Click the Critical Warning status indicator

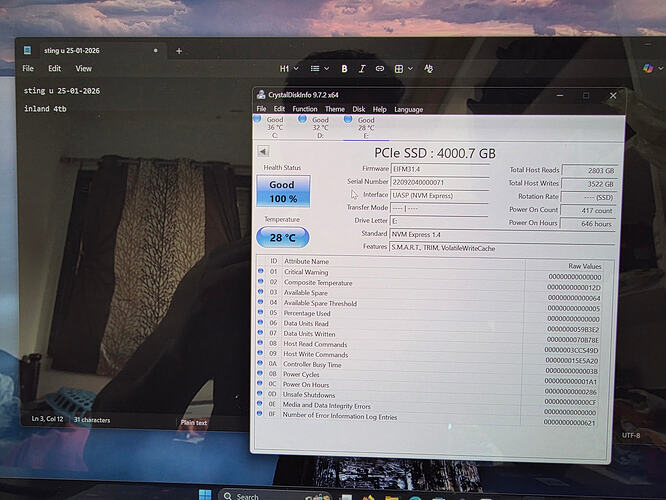click(x=262, y=272)
